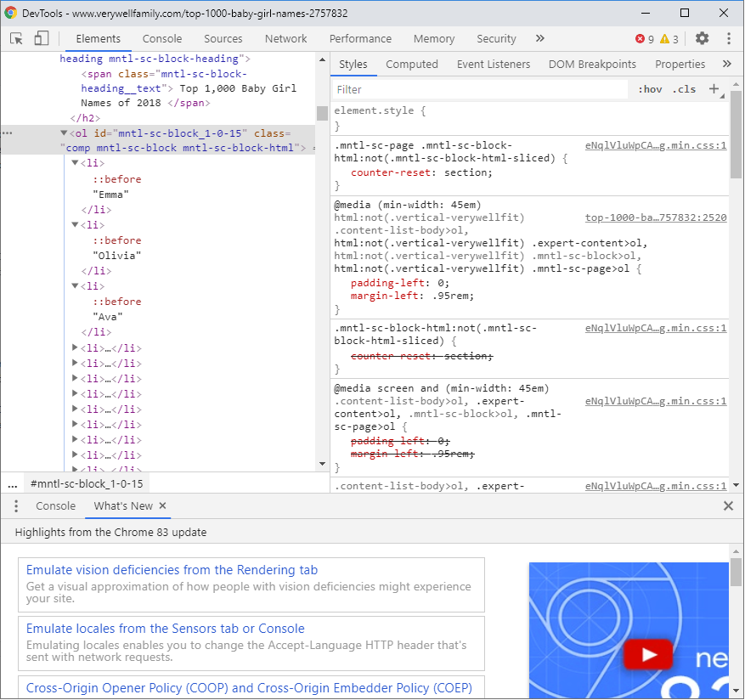745x700 pixels.
Task: Activate the inspect element picker icon
Action: click(x=17, y=38)
